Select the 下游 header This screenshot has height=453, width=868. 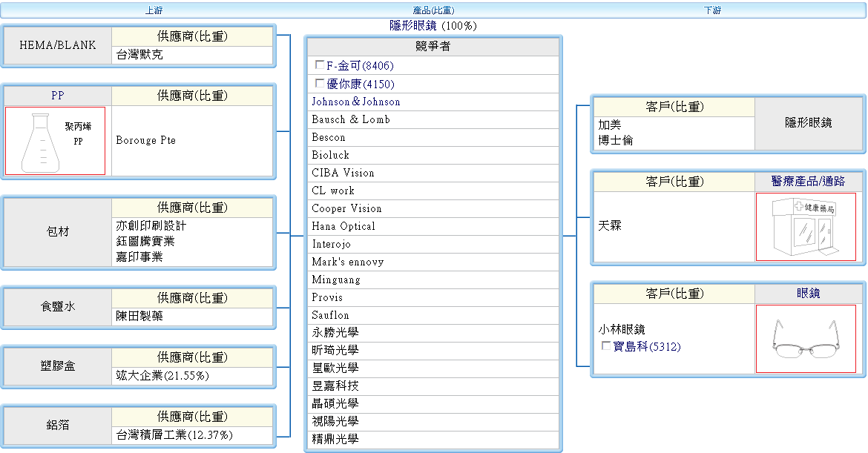[x=712, y=10]
